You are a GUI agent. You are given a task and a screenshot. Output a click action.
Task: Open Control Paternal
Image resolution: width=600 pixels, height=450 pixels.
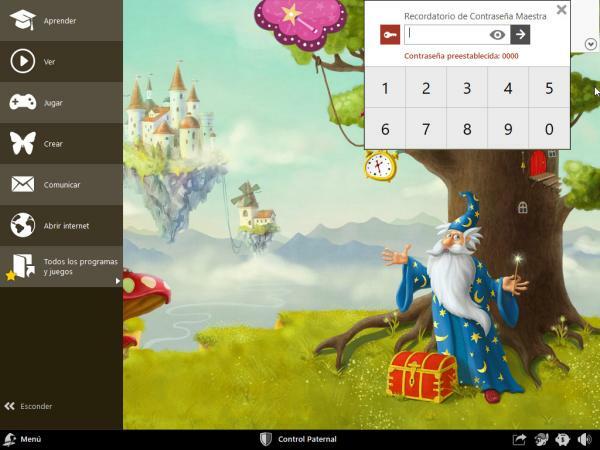point(298,439)
